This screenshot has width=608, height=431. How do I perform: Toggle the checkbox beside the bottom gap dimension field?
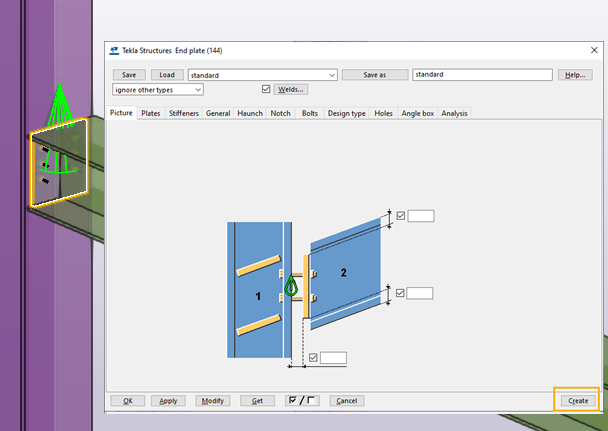pos(313,357)
